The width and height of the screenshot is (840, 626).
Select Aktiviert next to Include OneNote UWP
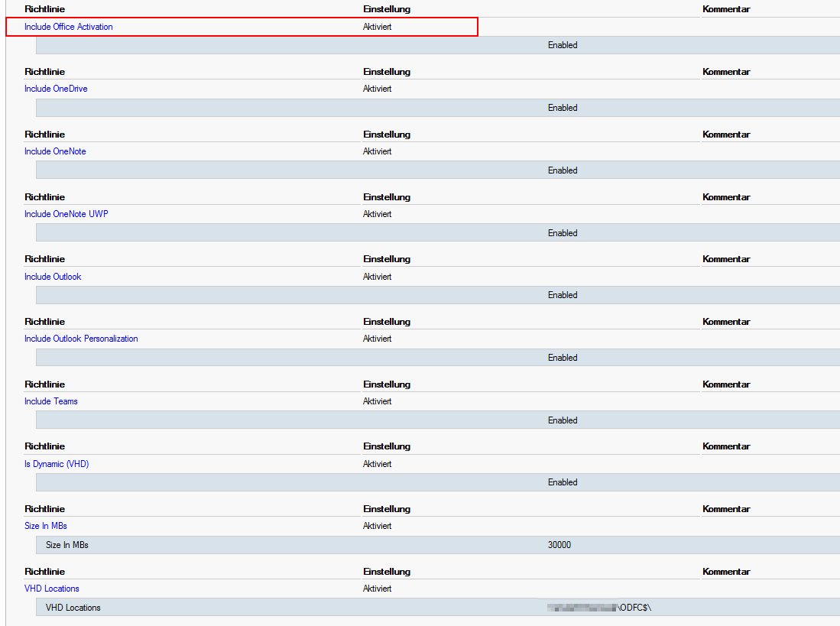(377, 214)
